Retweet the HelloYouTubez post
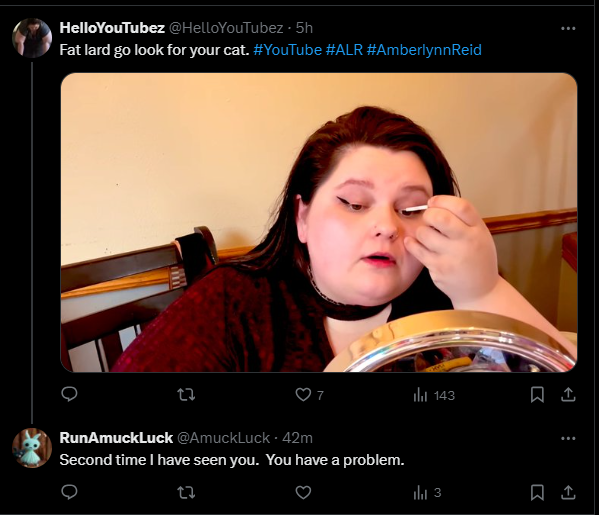 (x=186, y=394)
